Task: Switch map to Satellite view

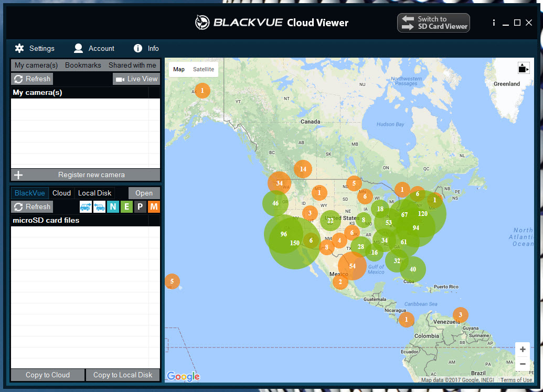Action: [203, 69]
